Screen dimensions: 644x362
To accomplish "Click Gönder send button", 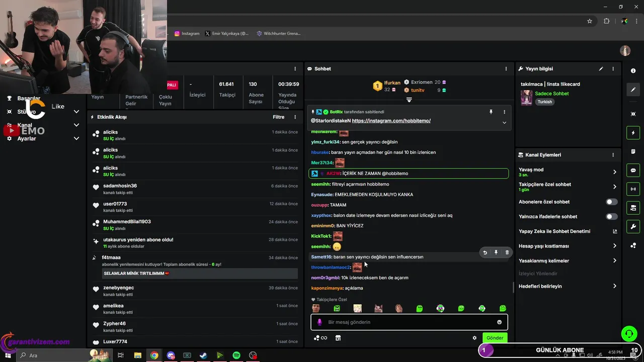I will 495,338.
